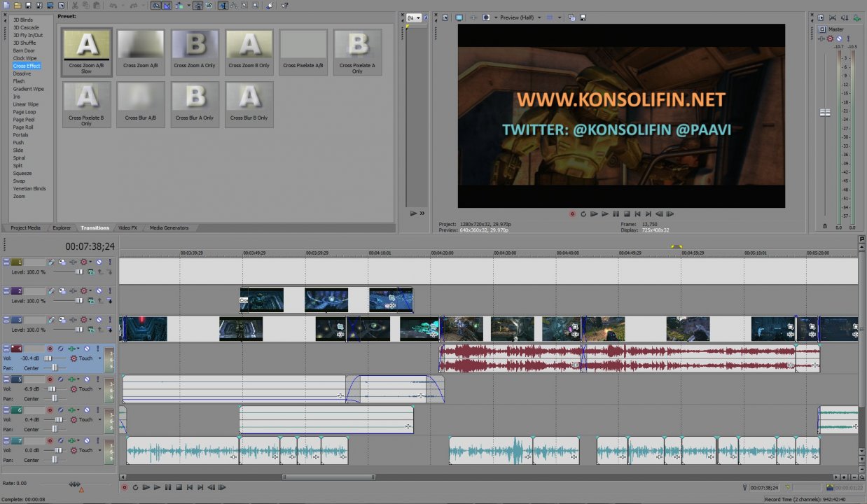Screen dimensions: 867x504
Task: Mute audio track 6
Action: 87,410
